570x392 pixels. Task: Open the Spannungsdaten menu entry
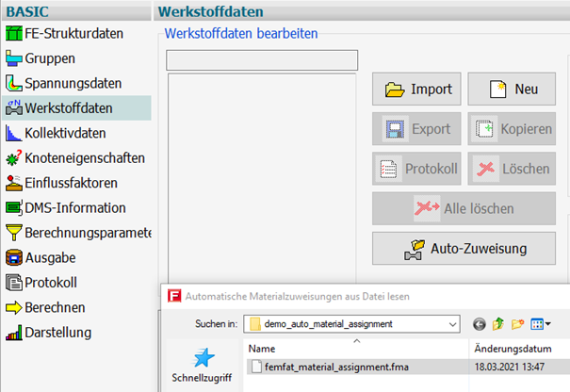click(73, 83)
